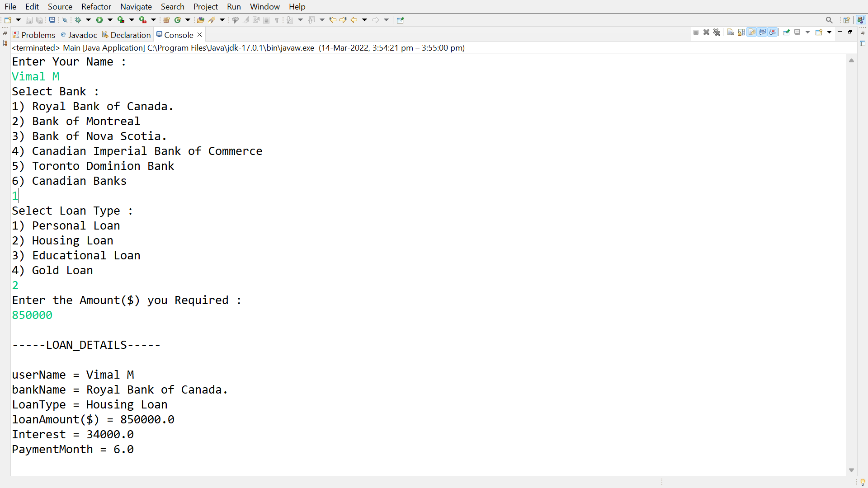Screen dimensions: 868x488
Task: Pin the console with the pushpin icon
Action: [x=787, y=32]
